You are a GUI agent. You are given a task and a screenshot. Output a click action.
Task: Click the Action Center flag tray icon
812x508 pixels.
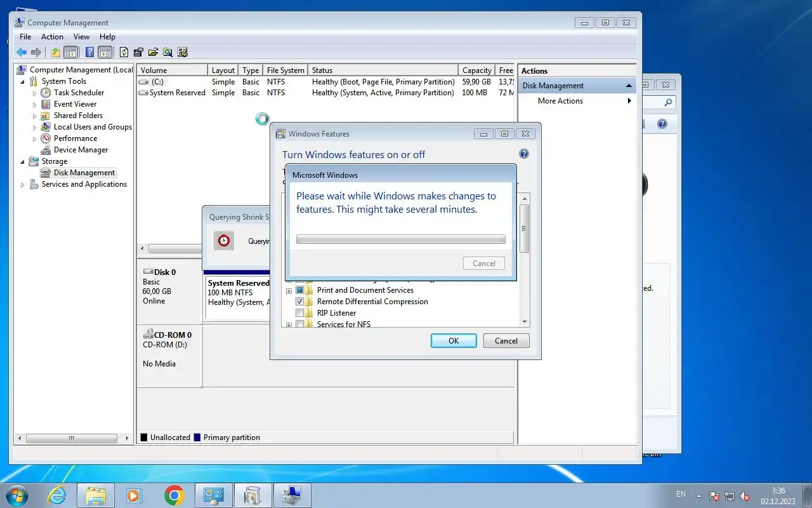click(x=714, y=496)
